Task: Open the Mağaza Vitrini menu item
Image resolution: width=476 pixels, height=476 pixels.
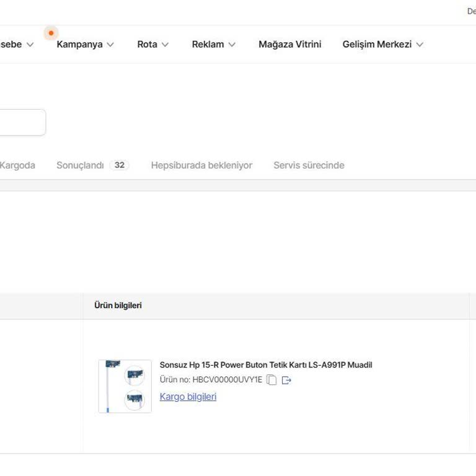Action: (x=289, y=45)
